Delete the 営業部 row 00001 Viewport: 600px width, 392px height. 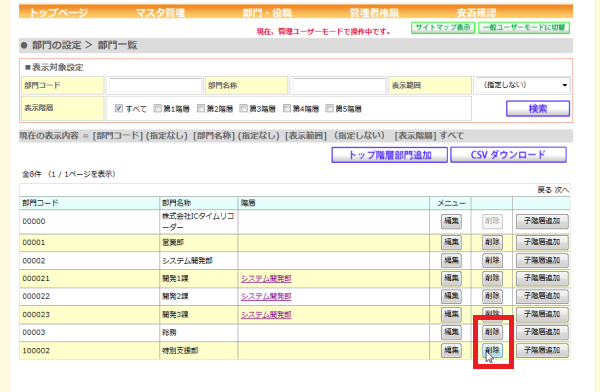click(492, 242)
